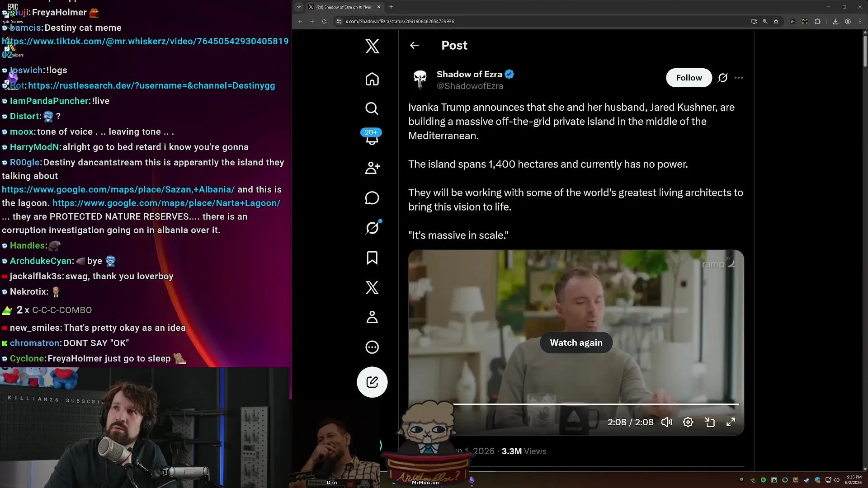Image resolution: width=868 pixels, height=488 pixels.
Task: Seek on the video progress bar
Action: [596, 404]
